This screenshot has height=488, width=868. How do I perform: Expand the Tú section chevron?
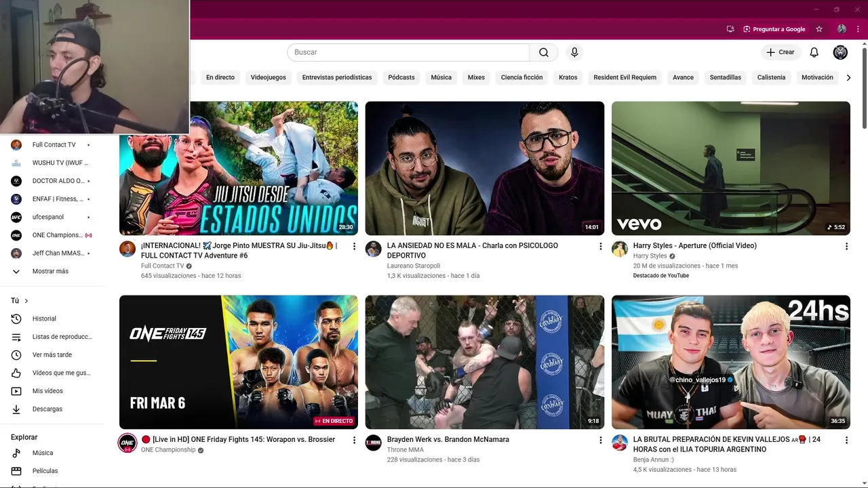click(26, 300)
